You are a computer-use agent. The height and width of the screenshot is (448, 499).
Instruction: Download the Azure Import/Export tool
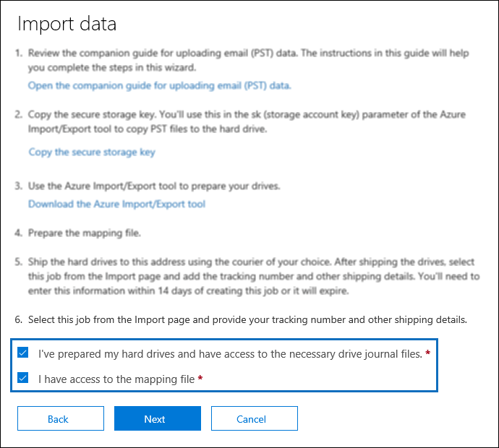(116, 204)
